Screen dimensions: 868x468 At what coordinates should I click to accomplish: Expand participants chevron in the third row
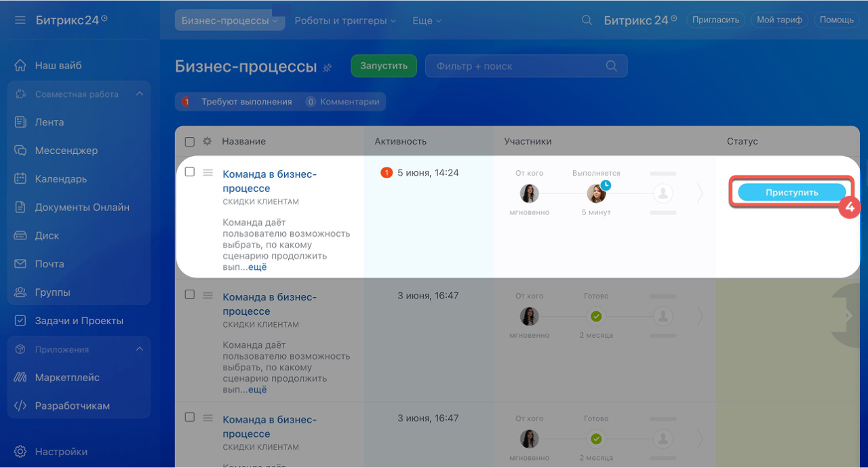pyautogui.click(x=701, y=439)
